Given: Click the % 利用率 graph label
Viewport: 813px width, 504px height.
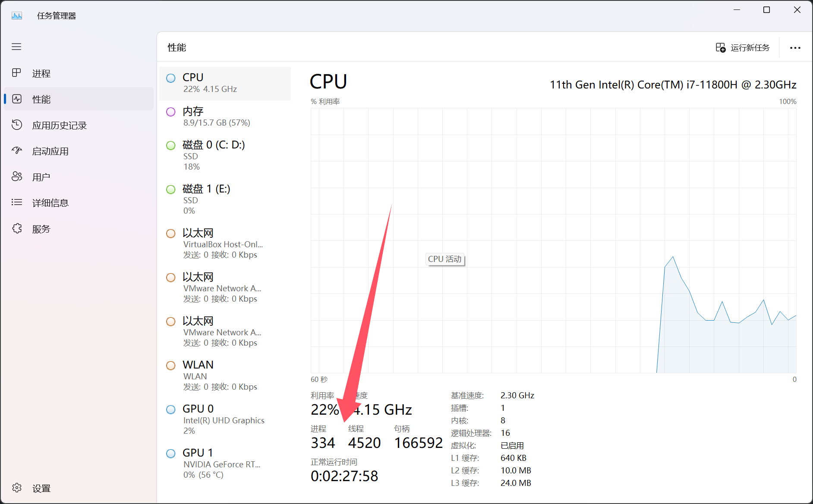Looking at the screenshot, I should tap(325, 101).
